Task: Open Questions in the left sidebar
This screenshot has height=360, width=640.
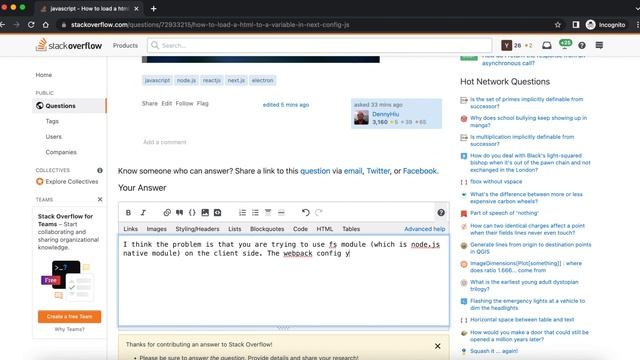Action: point(69,106)
